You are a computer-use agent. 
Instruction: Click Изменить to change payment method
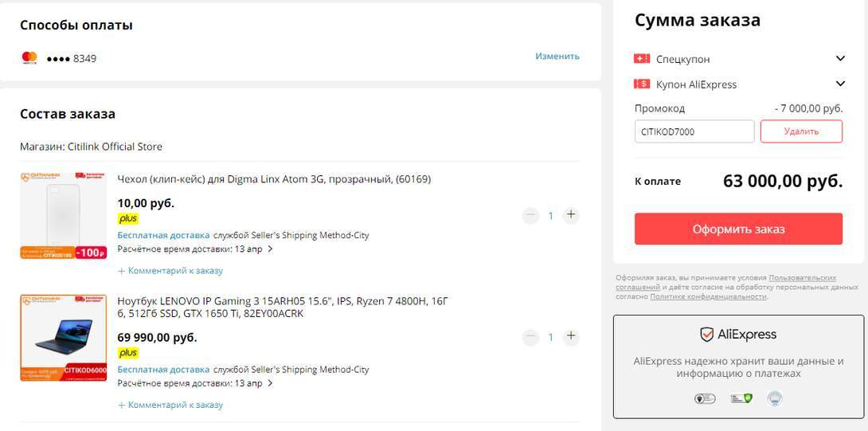tap(557, 57)
